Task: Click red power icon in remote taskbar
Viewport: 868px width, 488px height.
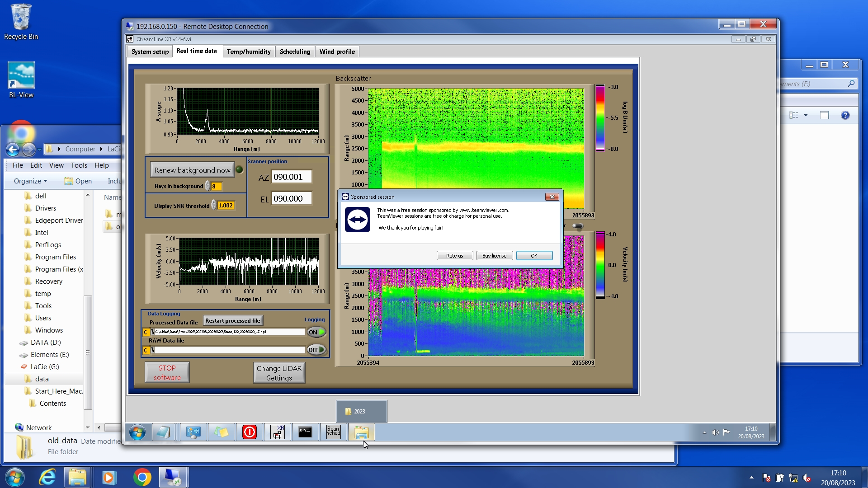Action: click(x=249, y=432)
